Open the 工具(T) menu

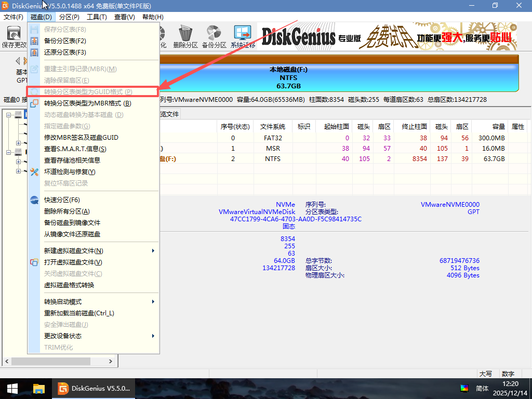pos(97,17)
